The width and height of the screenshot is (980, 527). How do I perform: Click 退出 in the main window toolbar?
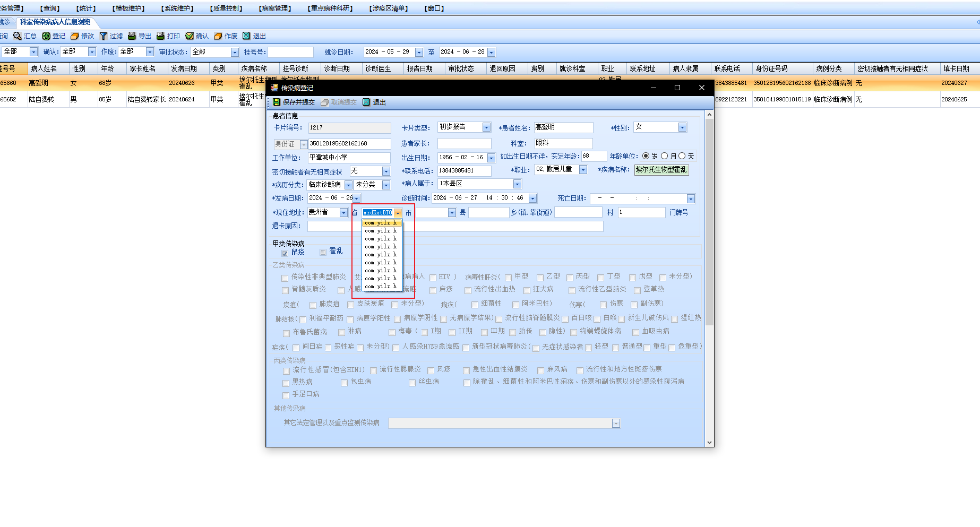point(254,36)
